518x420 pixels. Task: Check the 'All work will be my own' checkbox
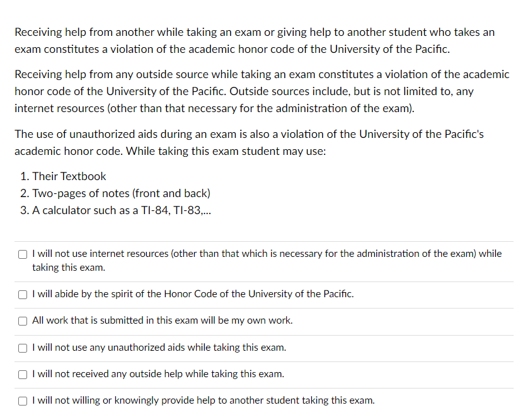23,321
